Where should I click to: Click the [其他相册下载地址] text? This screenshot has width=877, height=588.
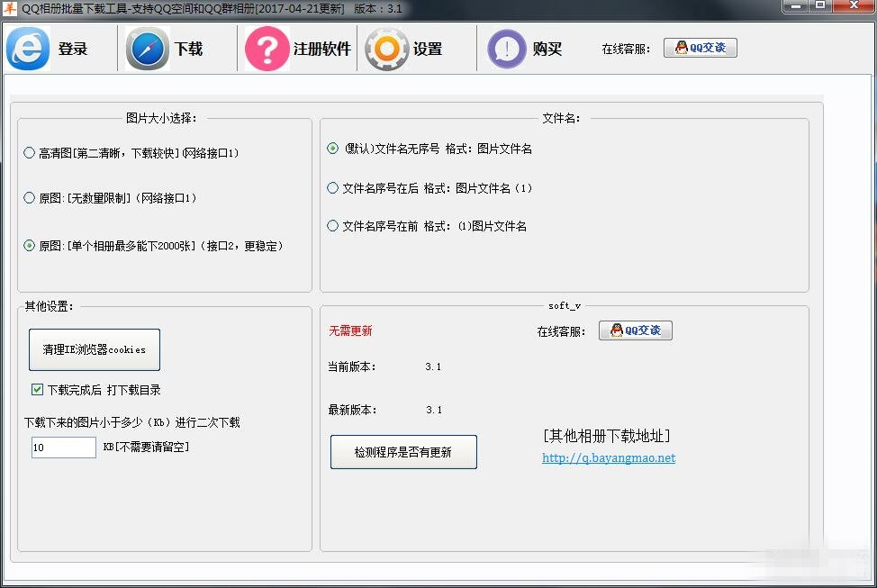[606, 436]
